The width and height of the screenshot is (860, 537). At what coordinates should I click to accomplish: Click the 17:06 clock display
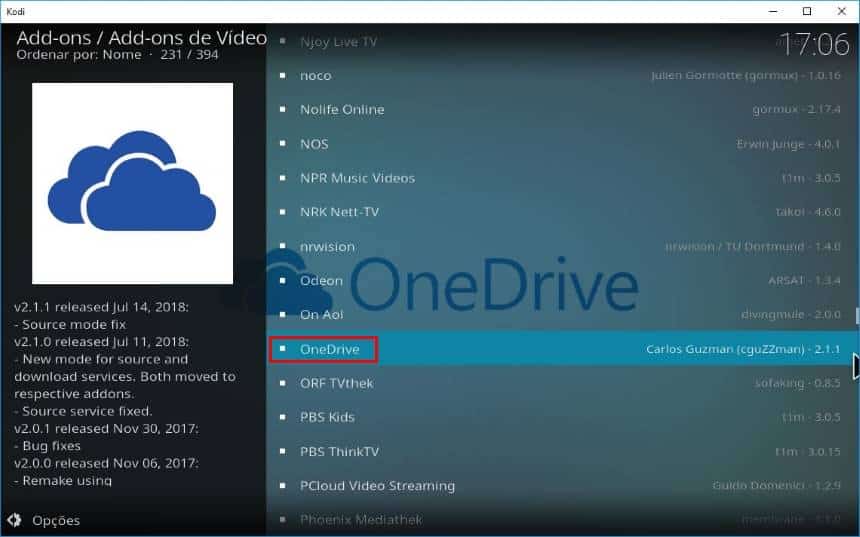pos(814,44)
